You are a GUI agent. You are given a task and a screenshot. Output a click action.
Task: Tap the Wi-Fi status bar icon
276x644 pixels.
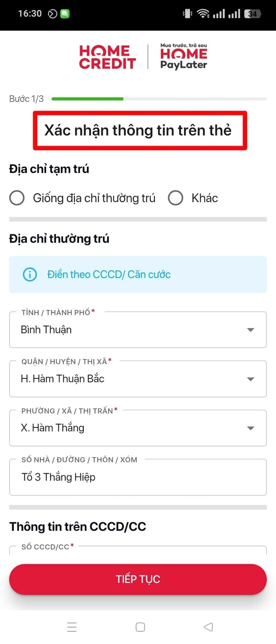(x=203, y=14)
